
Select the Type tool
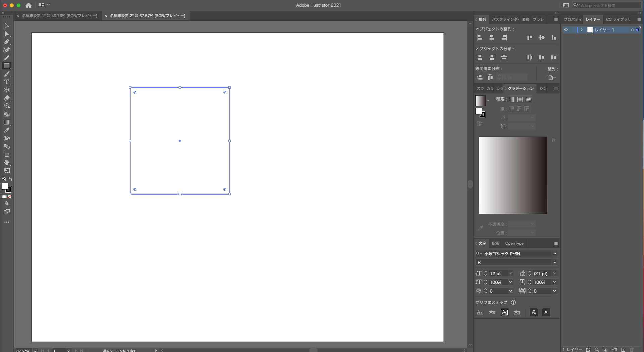click(x=6, y=82)
